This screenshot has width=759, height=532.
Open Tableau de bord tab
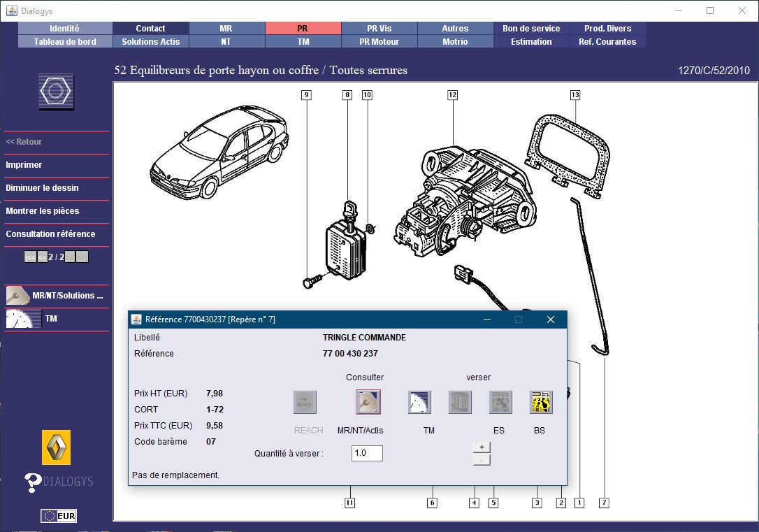[x=65, y=42]
